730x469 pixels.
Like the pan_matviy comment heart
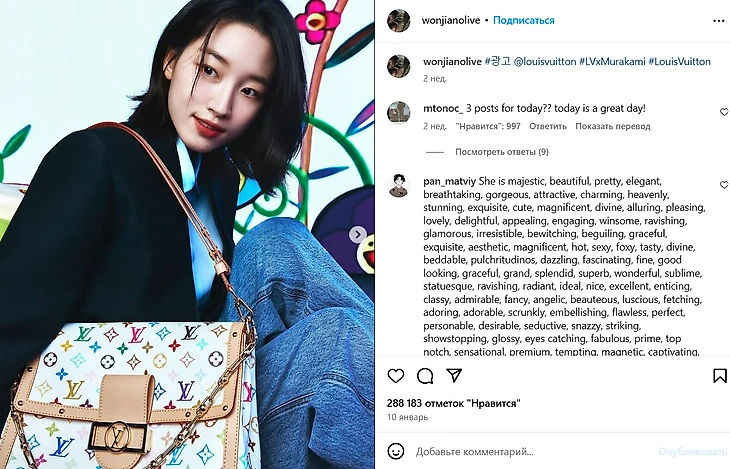pyautogui.click(x=724, y=185)
